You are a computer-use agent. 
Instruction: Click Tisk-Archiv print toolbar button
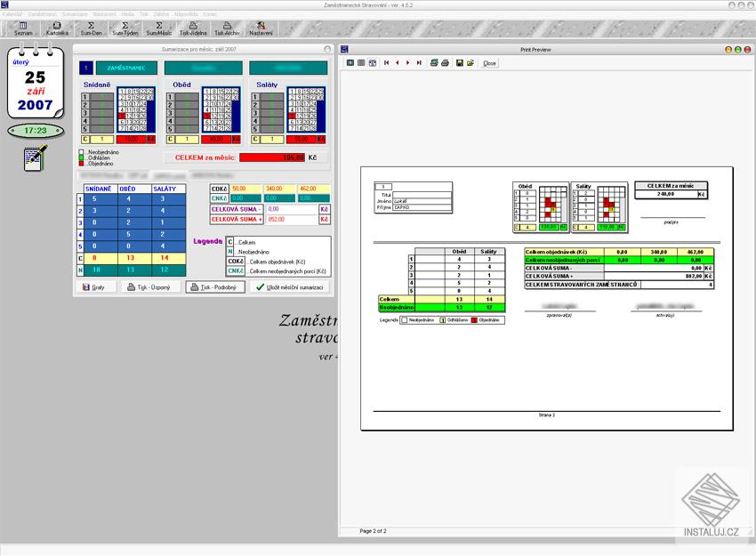pyautogui.click(x=227, y=29)
